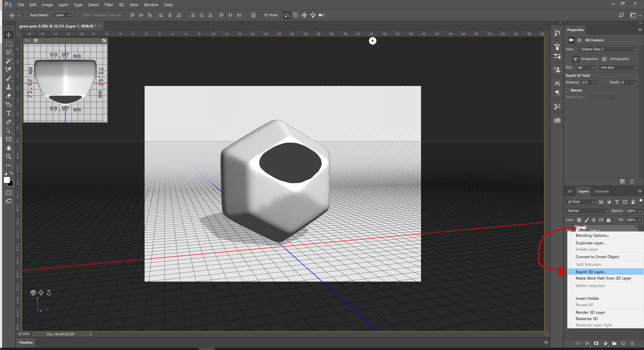Switch to the Channels tab
The image size is (644, 350).
601,191
